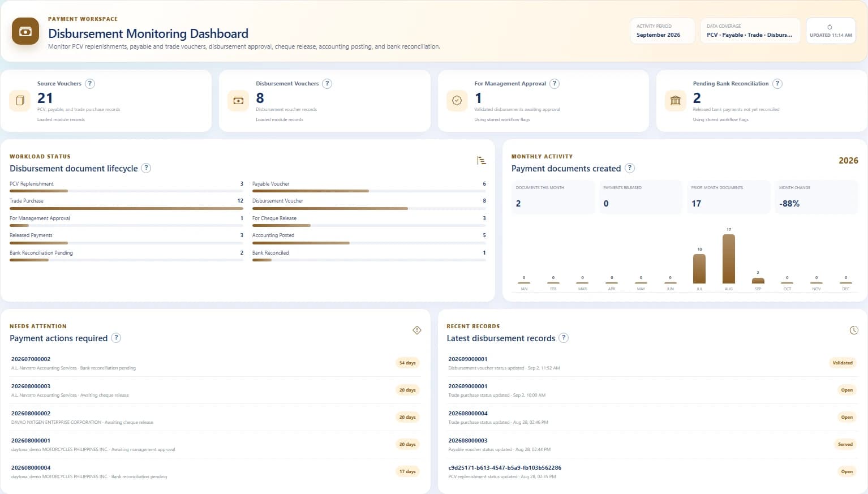
Task: Click the Updated 11:14 AM refresh button
Action: pos(830,31)
